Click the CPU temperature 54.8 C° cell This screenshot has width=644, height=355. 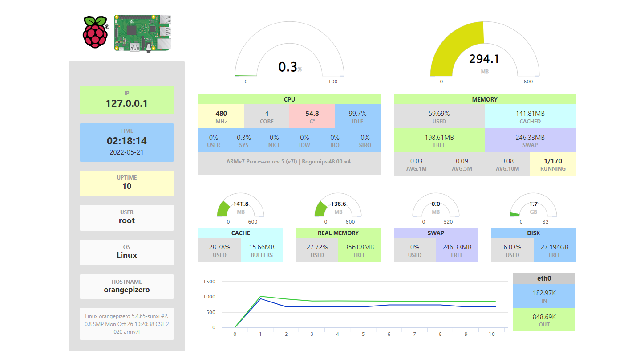click(312, 117)
